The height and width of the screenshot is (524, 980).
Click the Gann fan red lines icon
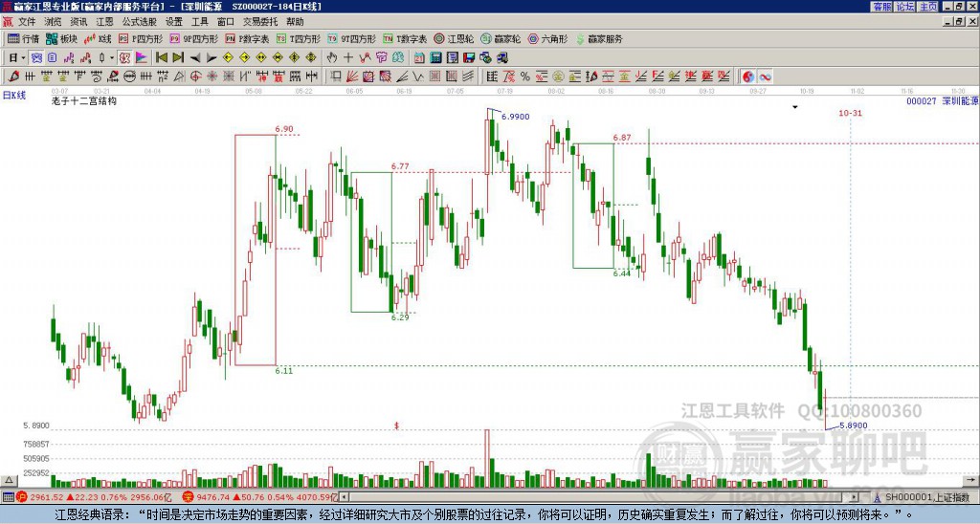[x=352, y=76]
